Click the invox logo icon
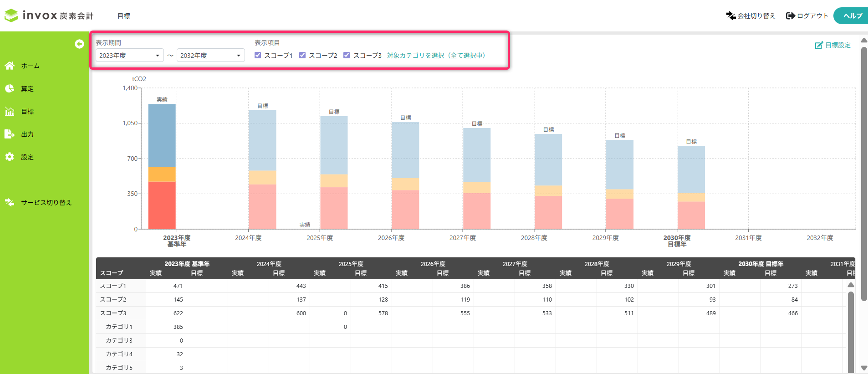The height and width of the screenshot is (374, 868). point(11,15)
